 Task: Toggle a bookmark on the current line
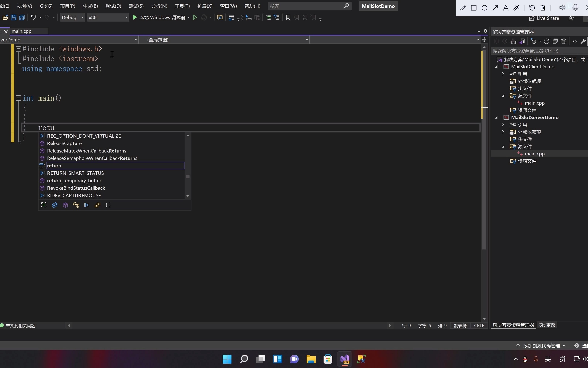[288, 17]
